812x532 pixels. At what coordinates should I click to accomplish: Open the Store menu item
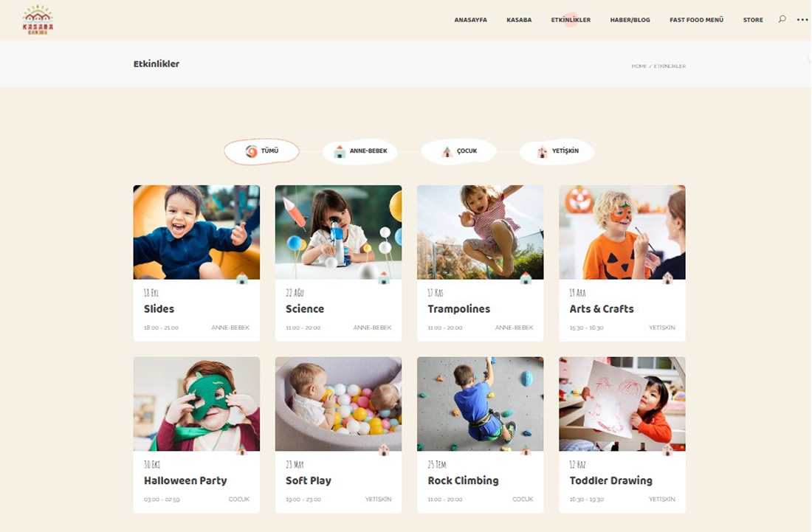pyautogui.click(x=753, y=20)
